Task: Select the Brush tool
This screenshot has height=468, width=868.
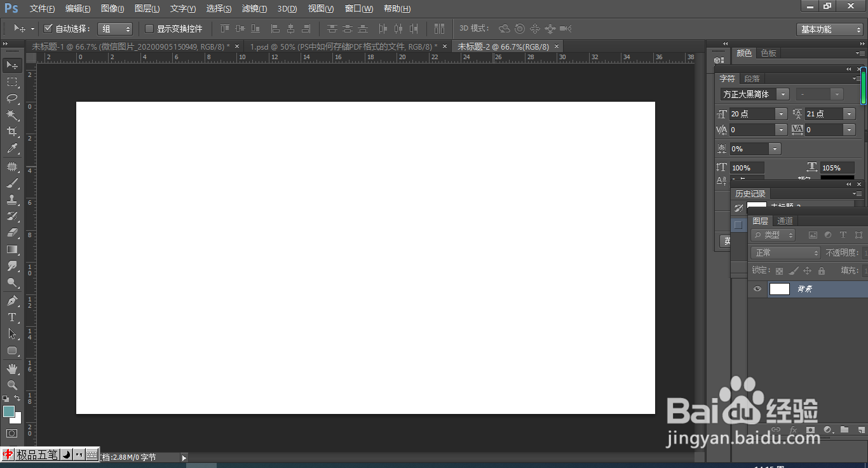Action: click(12, 183)
